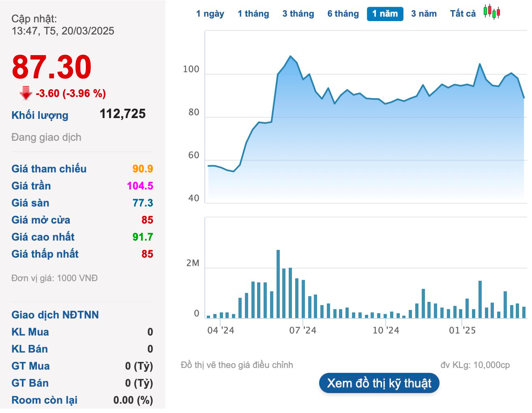Viewport: 532px width, 413px height.
Task: Click the Đơn vị giá: 1000 VNĐ note
Action: click(54, 278)
